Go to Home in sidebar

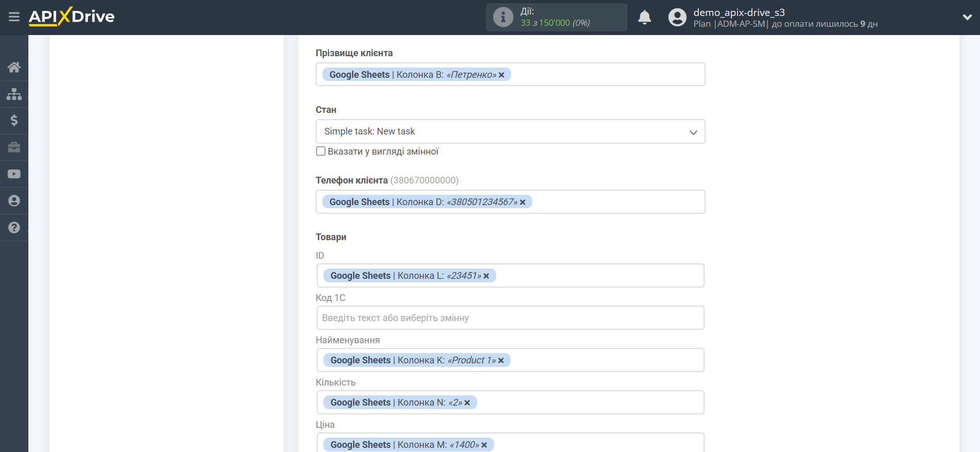coord(14,67)
